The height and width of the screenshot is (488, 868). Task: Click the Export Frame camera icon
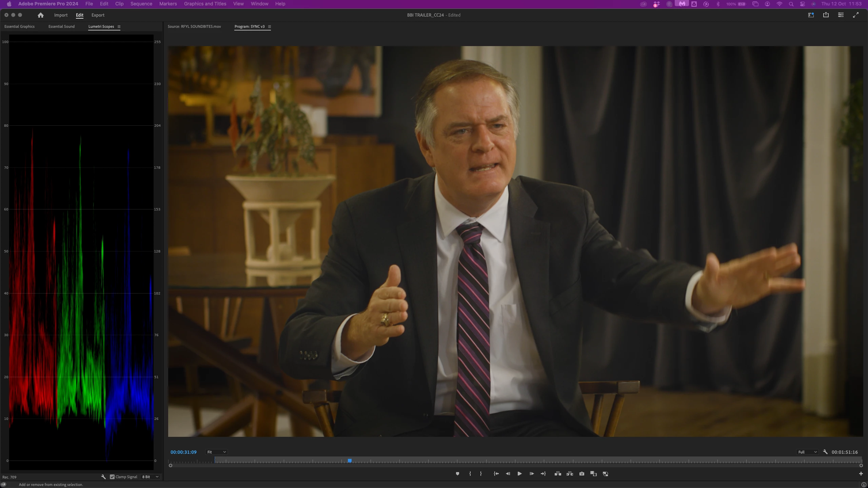(582, 474)
